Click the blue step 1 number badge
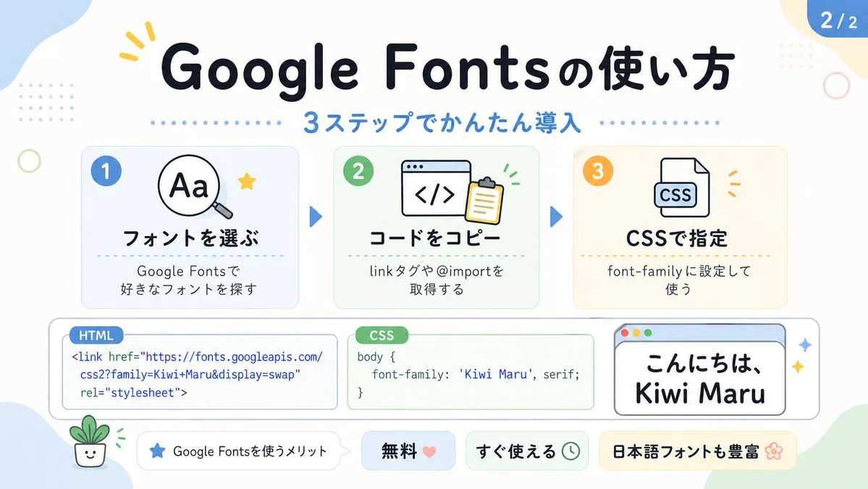 tap(106, 170)
